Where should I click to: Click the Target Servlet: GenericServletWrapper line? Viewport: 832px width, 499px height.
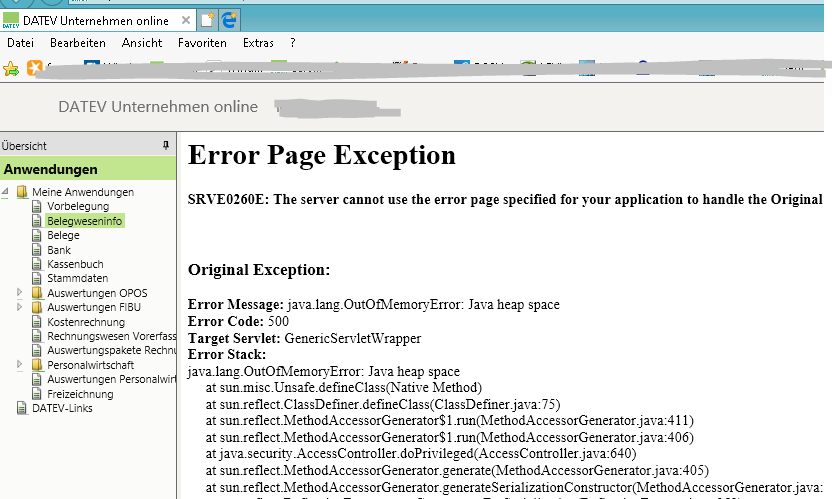(305, 338)
